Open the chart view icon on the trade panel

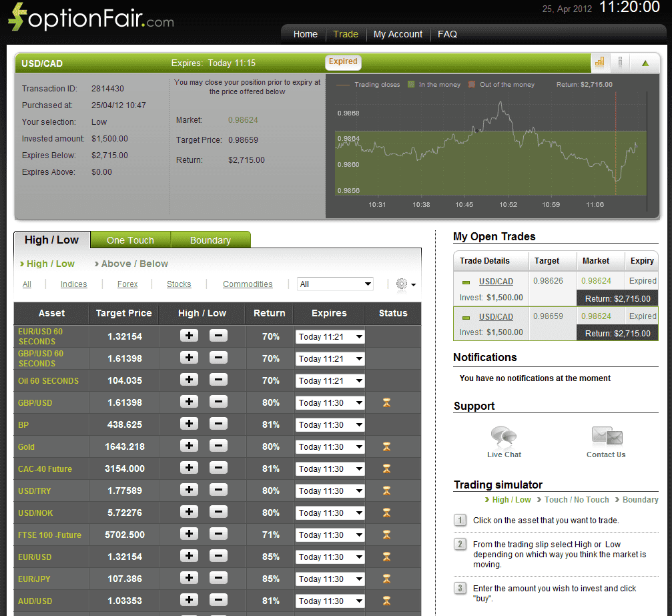(599, 63)
